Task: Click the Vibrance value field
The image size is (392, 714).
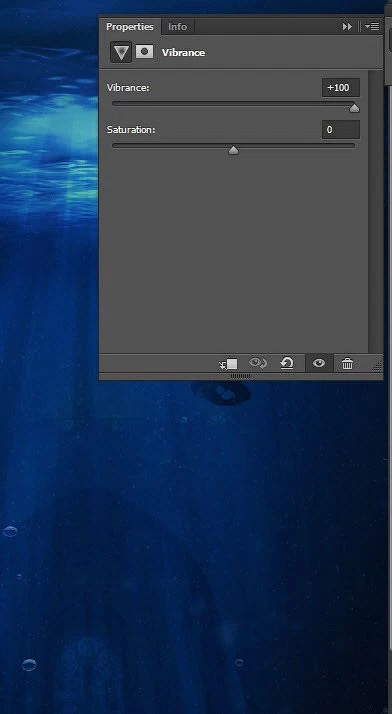Action: 341,87
